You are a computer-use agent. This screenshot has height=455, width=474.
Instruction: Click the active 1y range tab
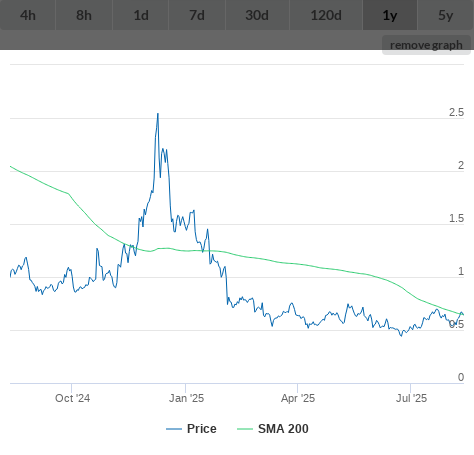(390, 15)
